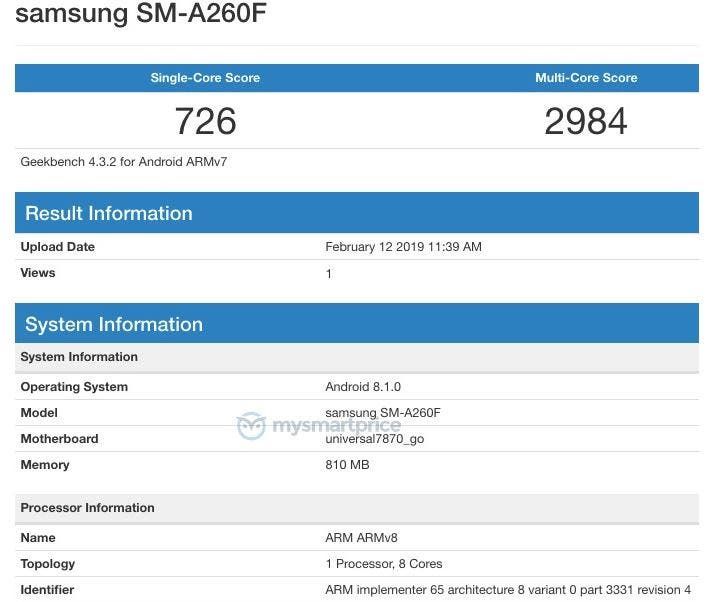Image resolution: width=723 pixels, height=602 pixels.
Task: Select the 'Views' row label
Action: [x=38, y=273]
